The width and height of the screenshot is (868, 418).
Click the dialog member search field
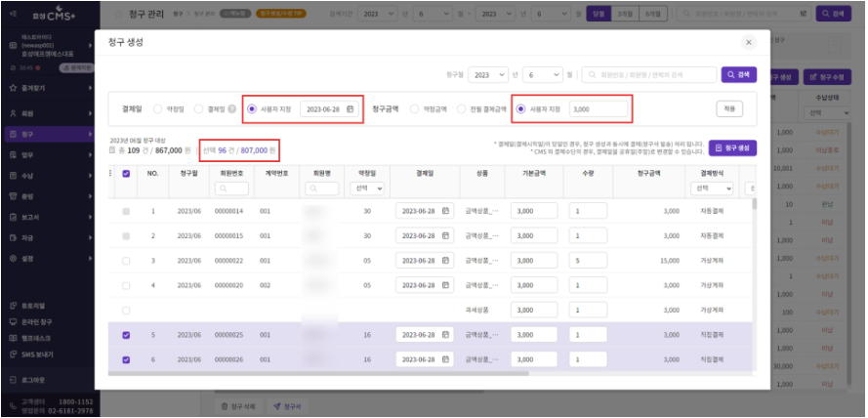pos(648,75)
